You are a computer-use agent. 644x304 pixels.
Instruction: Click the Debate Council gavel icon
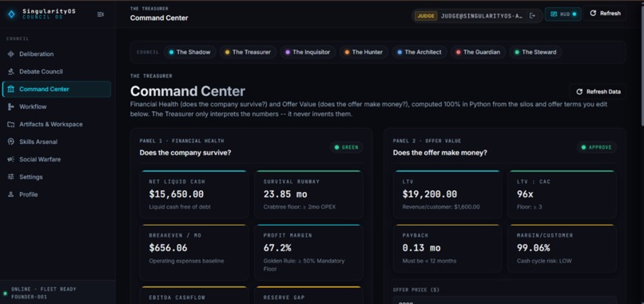coord(11,71)
